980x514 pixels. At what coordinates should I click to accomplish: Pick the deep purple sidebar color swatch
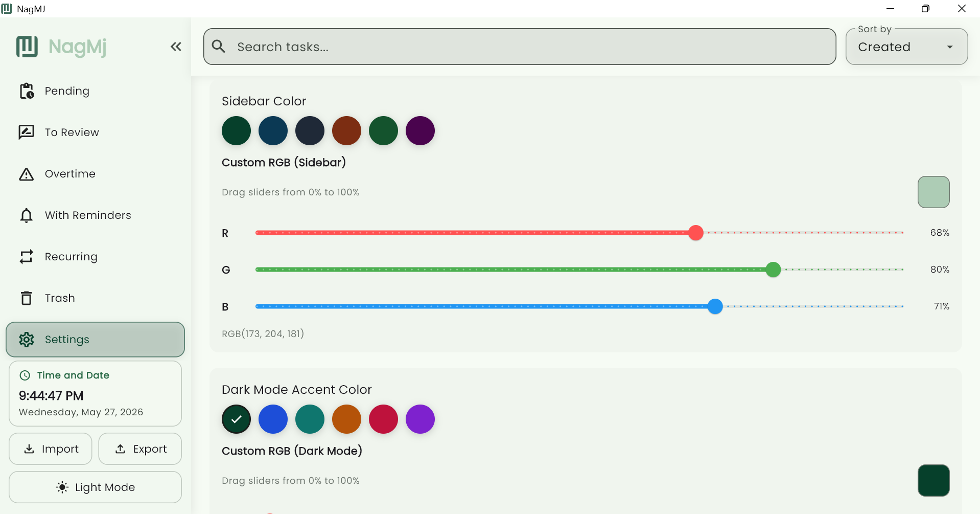[421, 131]
